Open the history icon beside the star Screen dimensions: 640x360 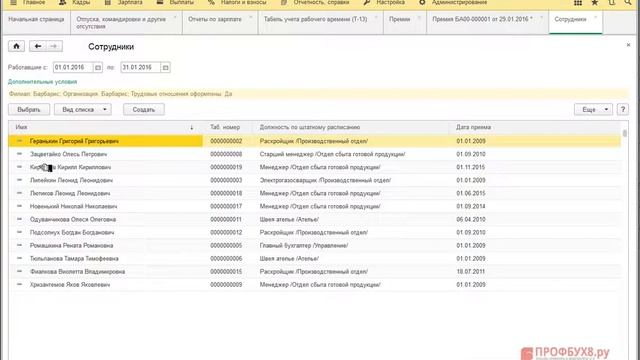coord(611,3)
